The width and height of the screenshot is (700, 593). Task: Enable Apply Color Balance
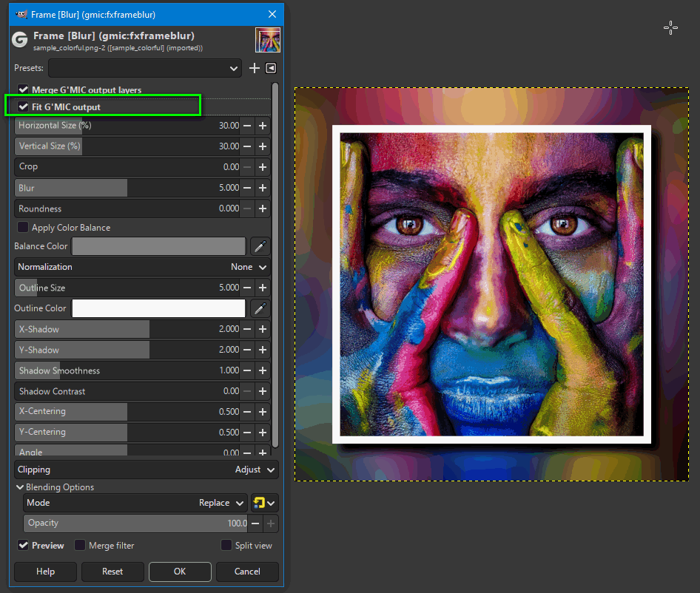click(23, 228)
